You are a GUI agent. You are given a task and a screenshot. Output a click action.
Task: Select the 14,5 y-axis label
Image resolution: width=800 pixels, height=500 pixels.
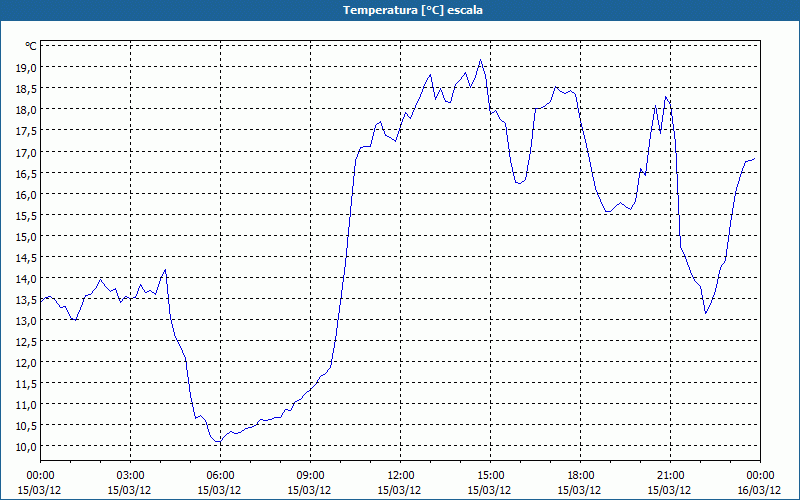pyautogui.click(x=28, y=258)
